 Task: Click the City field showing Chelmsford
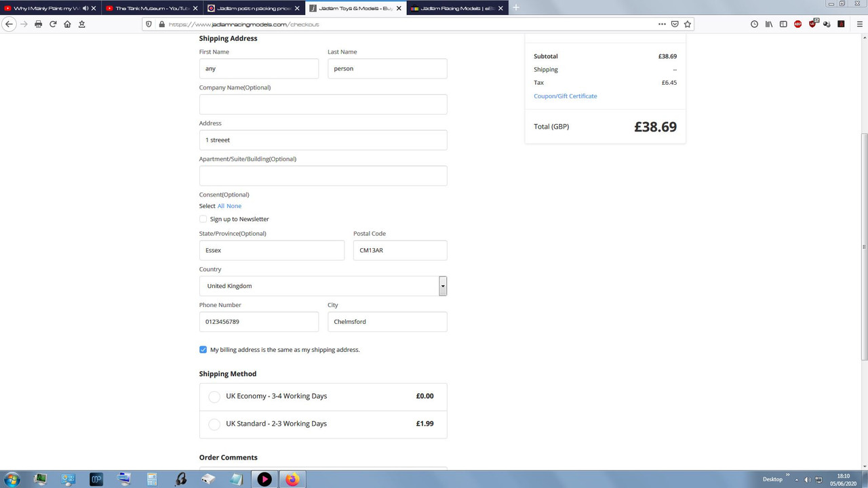387,322
